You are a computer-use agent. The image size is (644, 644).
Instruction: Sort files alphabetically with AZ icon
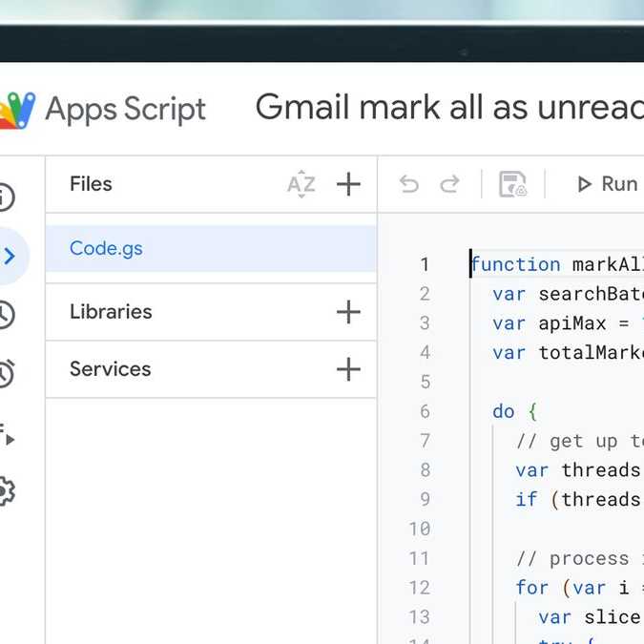coord(301,184)
